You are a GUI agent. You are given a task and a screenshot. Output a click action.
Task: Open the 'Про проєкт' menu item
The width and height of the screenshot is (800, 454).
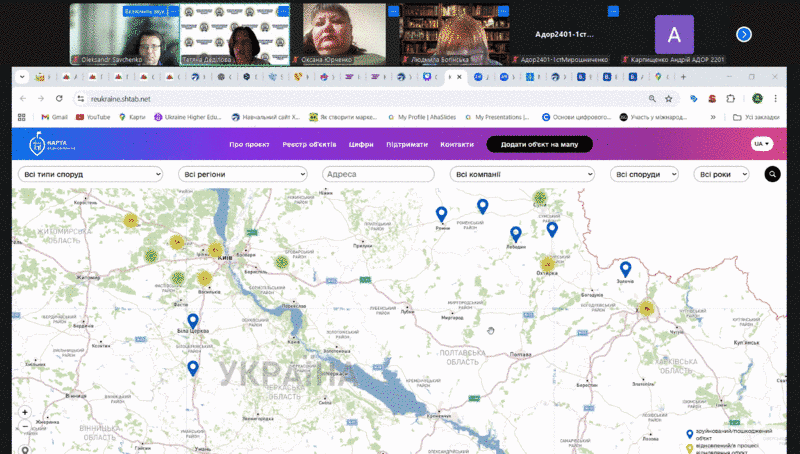coord(249,144)
